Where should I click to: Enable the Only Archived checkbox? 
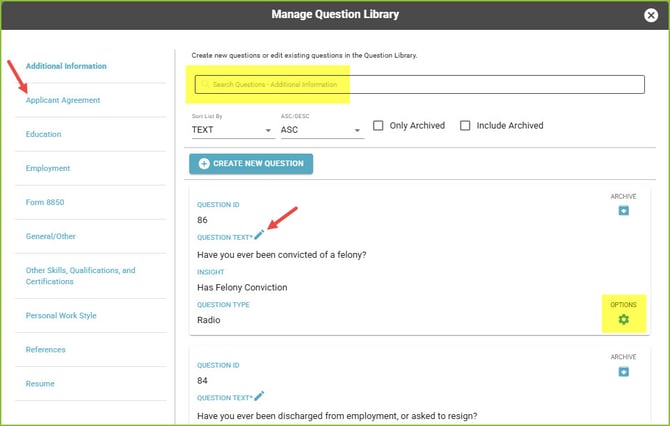coord(379,126)
